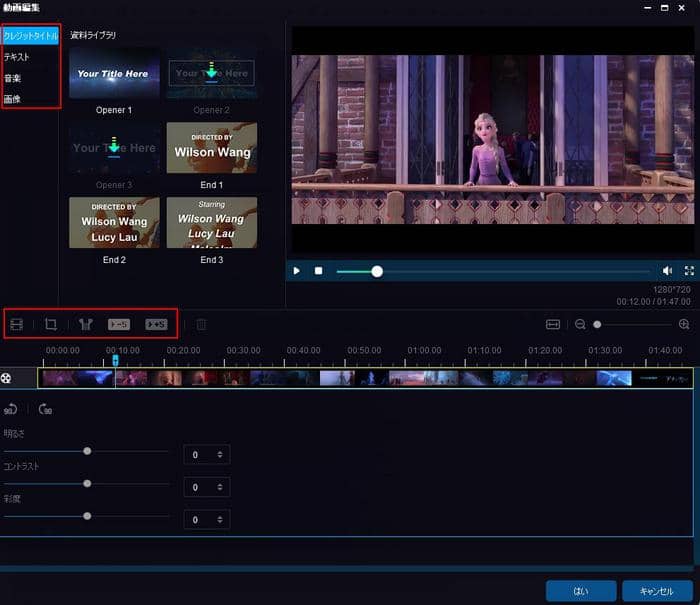Click the contrast value stepper arrows
This screenshot has height=605, width=700.
[220, 487]
